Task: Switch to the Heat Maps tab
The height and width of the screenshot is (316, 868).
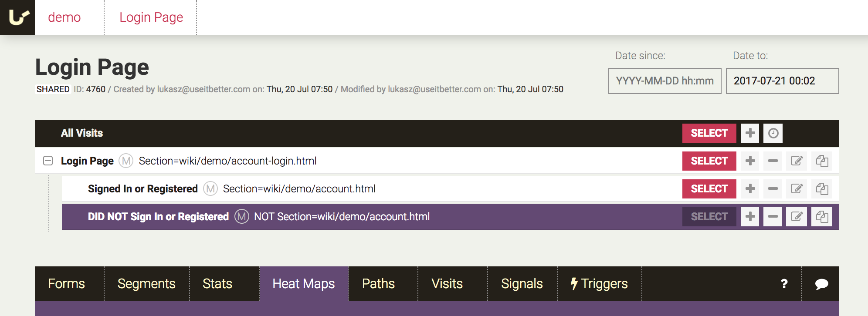Action: [304, 284]
